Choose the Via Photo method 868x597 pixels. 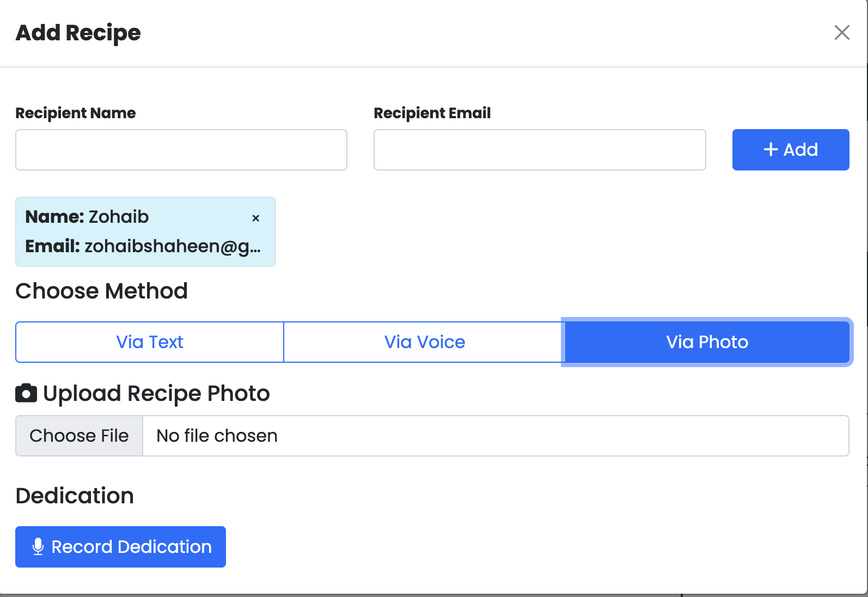coord(707,342)
